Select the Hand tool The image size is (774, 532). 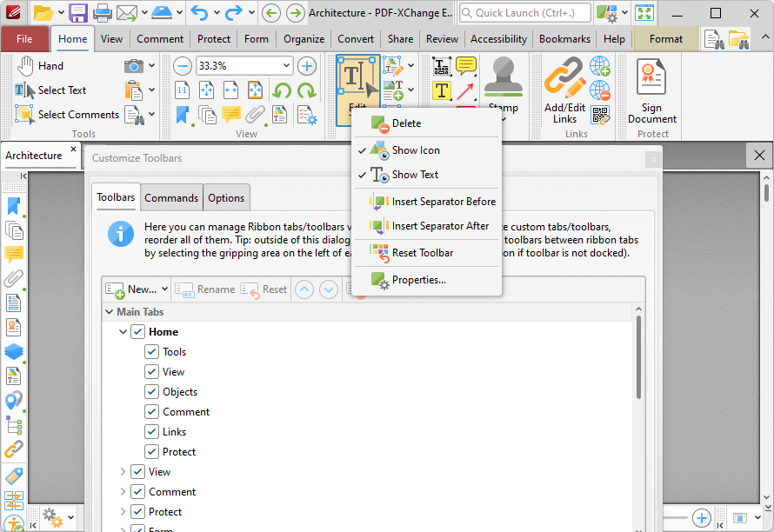pos(41,66)
